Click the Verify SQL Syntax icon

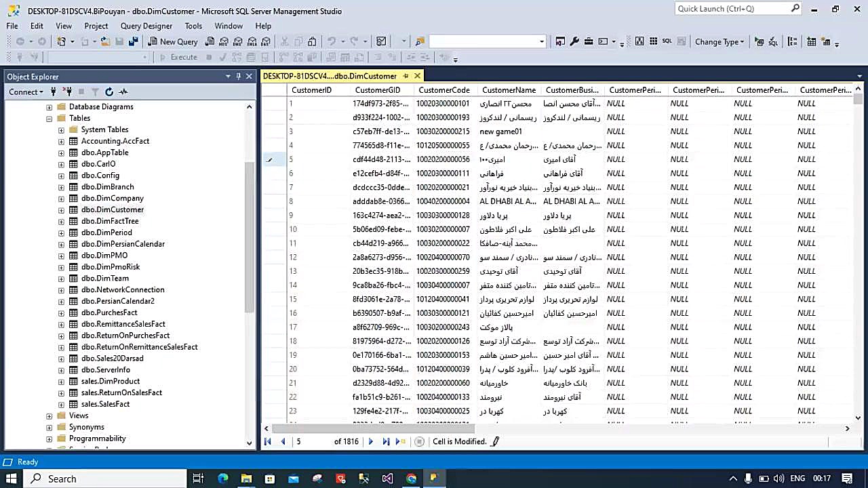(x=773, y=41)
